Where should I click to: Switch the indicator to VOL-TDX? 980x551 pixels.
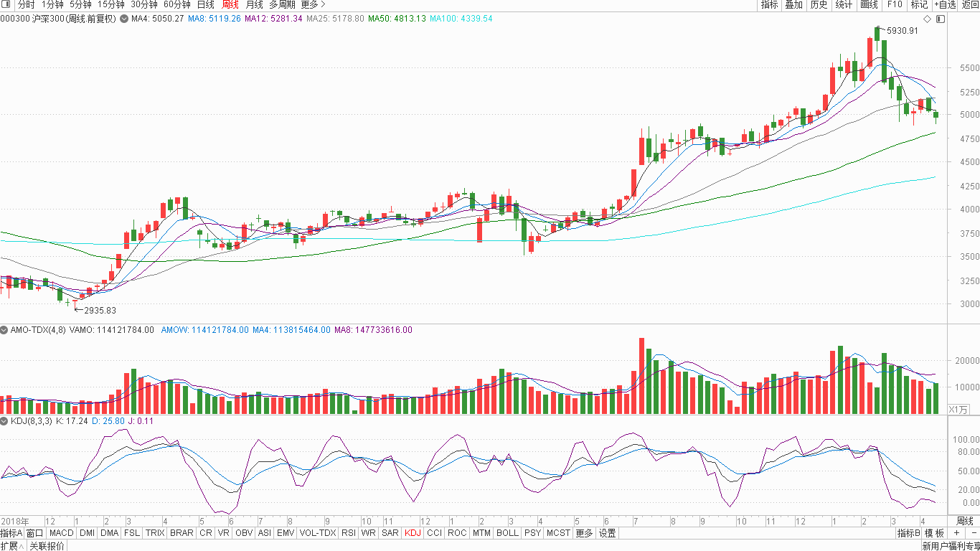click(318, 533)
